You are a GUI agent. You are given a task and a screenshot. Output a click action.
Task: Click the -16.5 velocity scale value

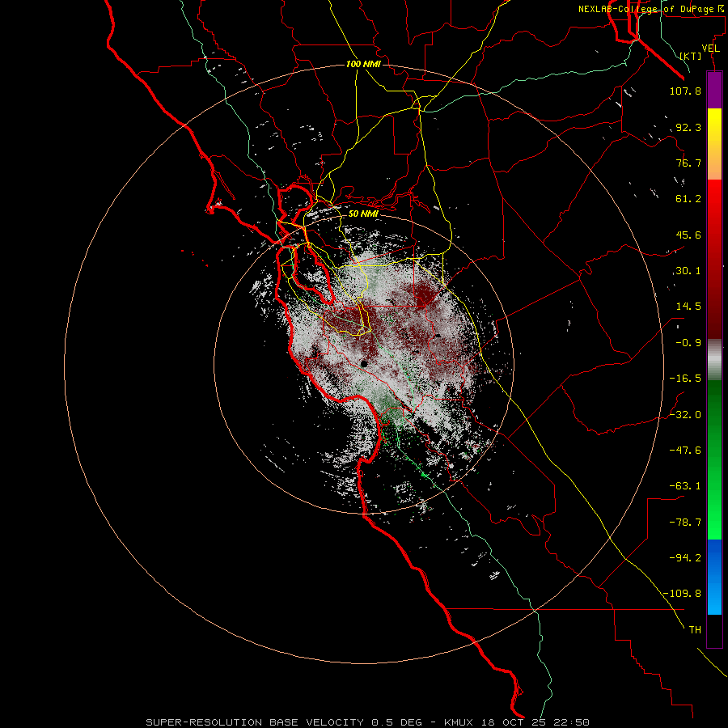point(685,379)
